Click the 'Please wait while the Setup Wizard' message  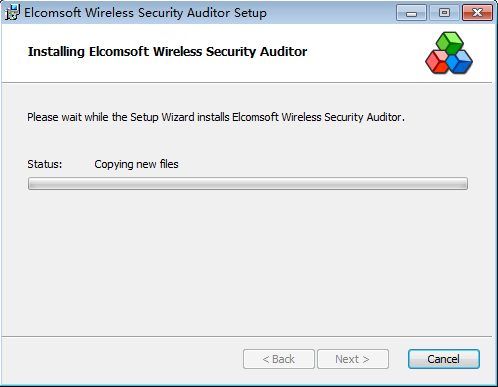click(216, 117)
